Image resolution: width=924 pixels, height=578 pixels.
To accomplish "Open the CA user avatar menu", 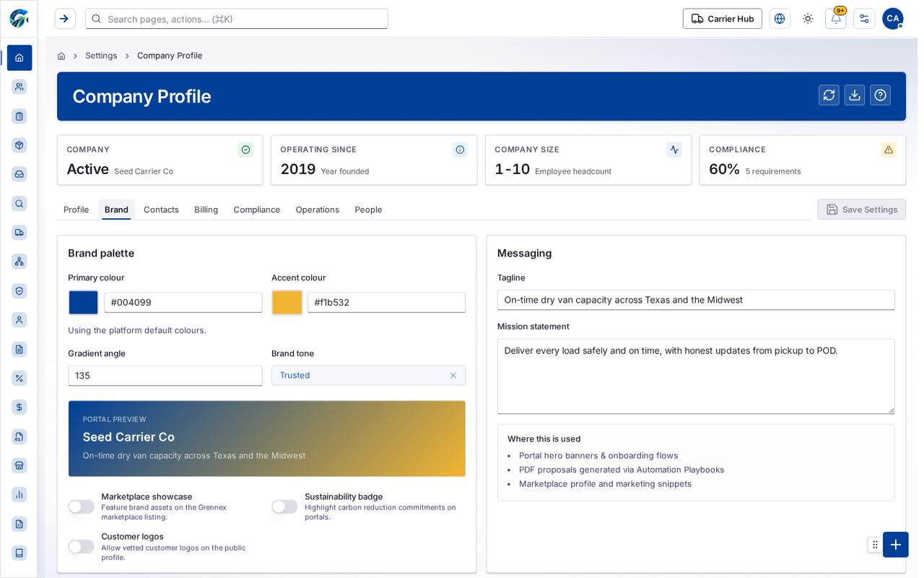I will pyautogui.click(x=892, y=19).
